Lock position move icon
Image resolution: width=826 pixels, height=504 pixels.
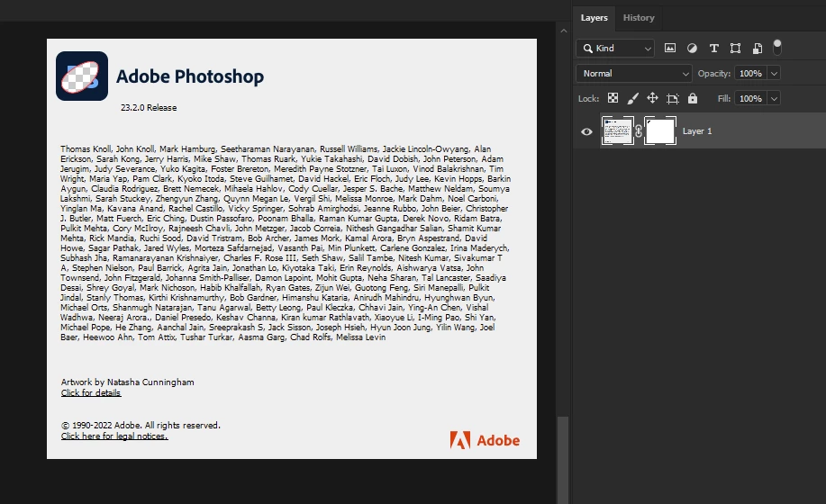click(652, 98)
